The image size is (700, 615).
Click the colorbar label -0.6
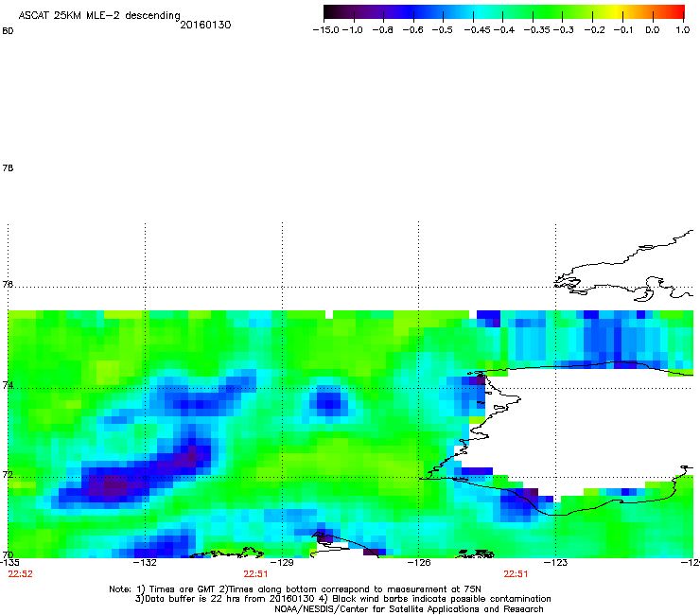coord(413,30)
